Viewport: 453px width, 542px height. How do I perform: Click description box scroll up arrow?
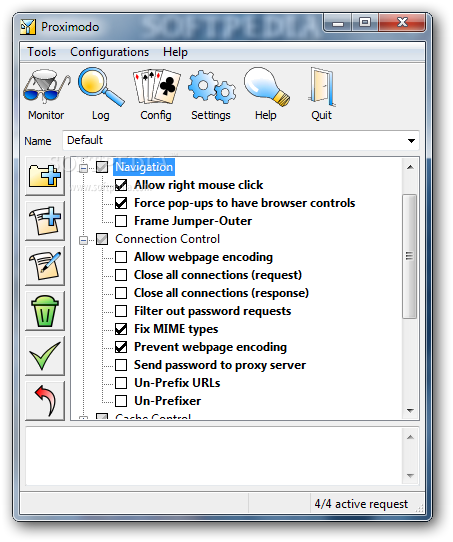coord(410,437)
